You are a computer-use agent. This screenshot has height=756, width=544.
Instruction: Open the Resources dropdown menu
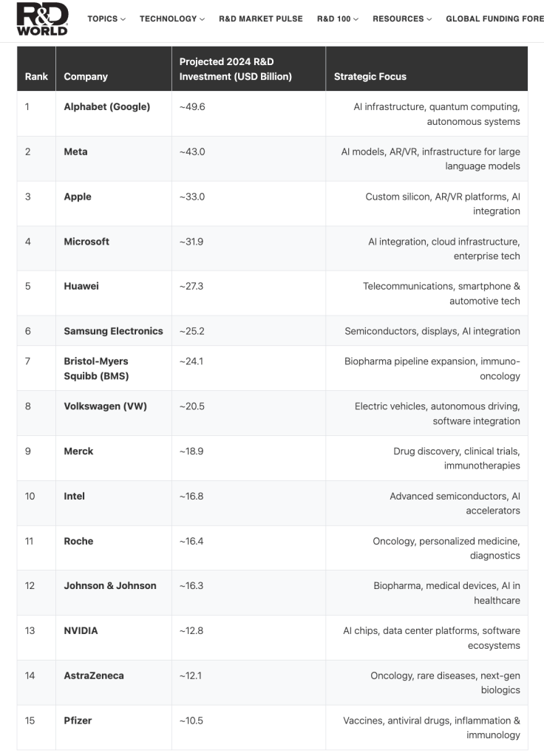(402, 19)
